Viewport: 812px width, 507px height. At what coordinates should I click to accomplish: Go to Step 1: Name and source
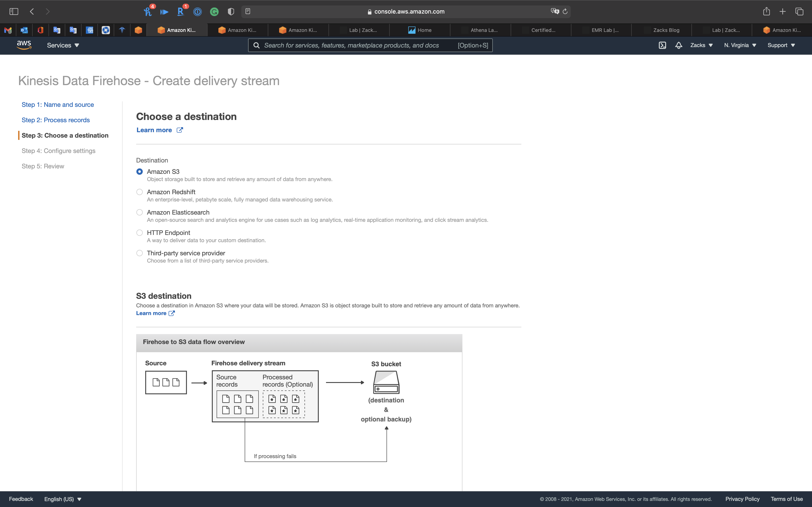pyautogui.click(x=58, y=105)
